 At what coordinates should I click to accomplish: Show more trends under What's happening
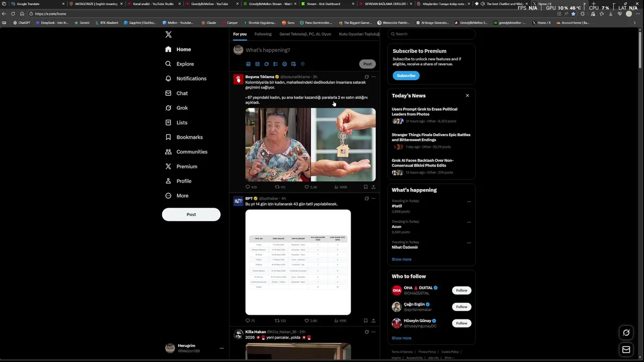pos(401,259)
